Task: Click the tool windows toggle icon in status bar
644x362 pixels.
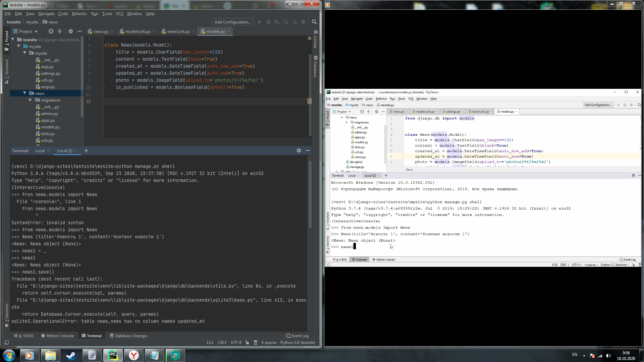Action: coord(7,343)
